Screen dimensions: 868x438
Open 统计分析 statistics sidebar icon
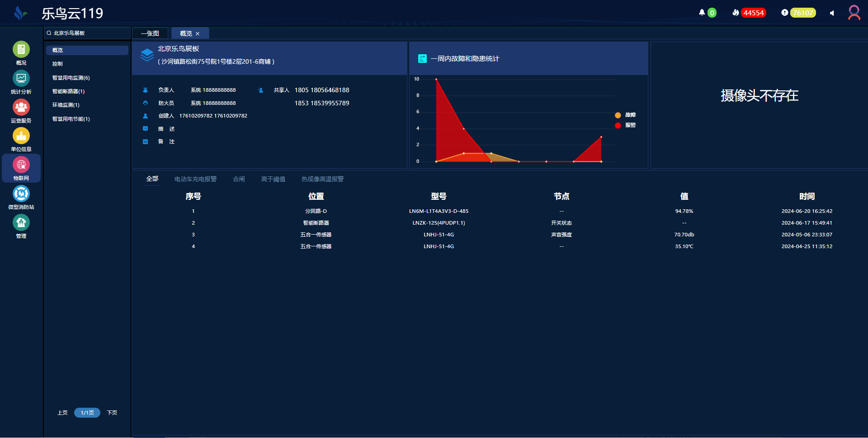(x=21, y=79)
